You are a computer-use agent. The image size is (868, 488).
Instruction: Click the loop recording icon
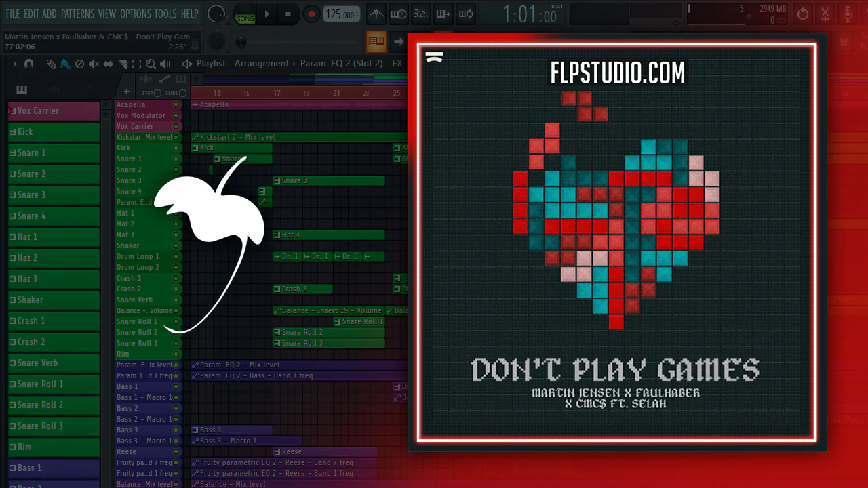pos(466,14)
